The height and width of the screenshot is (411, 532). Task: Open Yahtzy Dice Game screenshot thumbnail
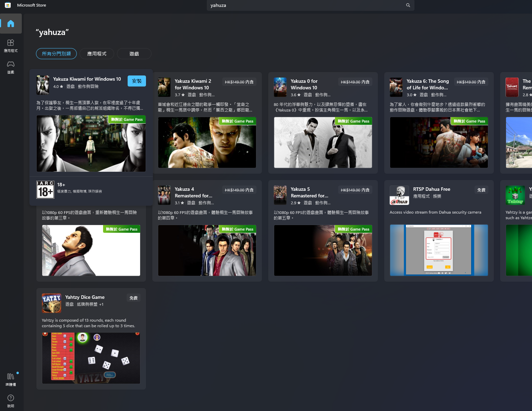[91, 358]
